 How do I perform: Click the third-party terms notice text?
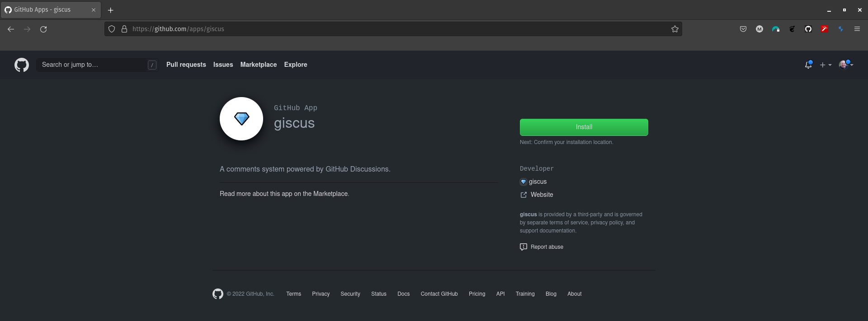581,223
